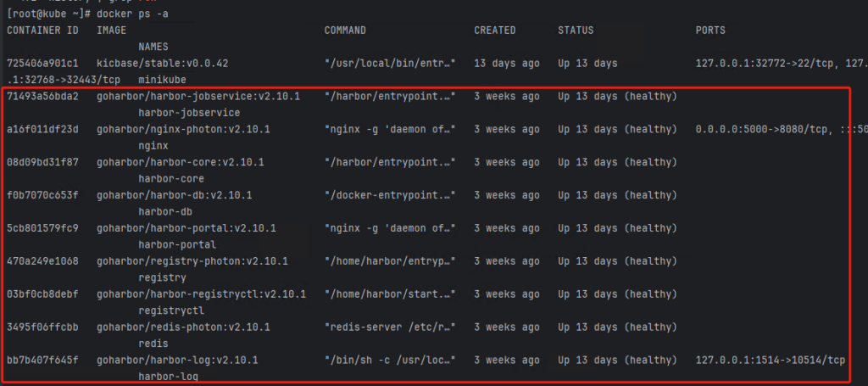Click the goharbor/registry-photon:v2.10.1 image text

tap(192, 261)
